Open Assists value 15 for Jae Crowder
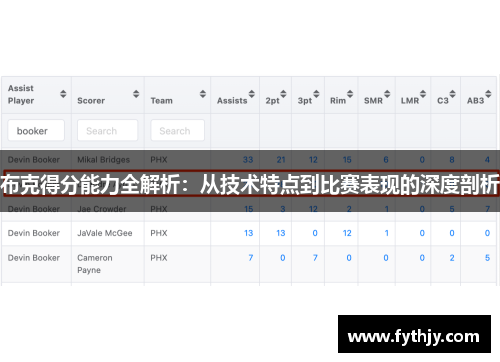Screen dimensions: 500x362 tap(249, 209)
